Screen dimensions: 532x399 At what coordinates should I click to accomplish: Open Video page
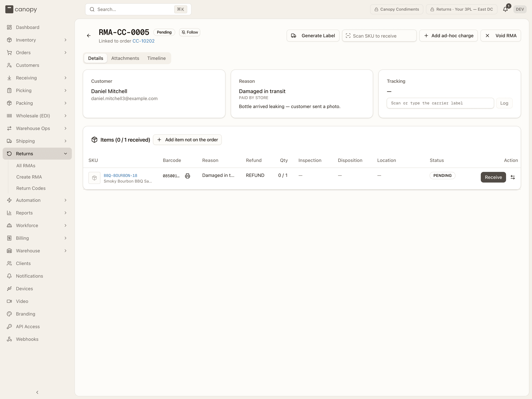pyautogui.click(x=37, y=301)
